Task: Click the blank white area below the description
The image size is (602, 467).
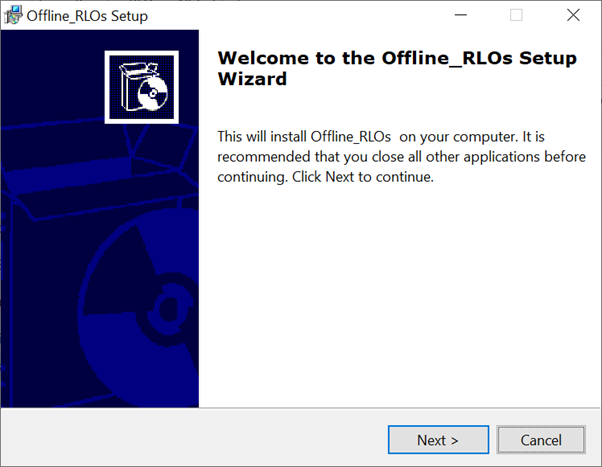Action: 400,300
